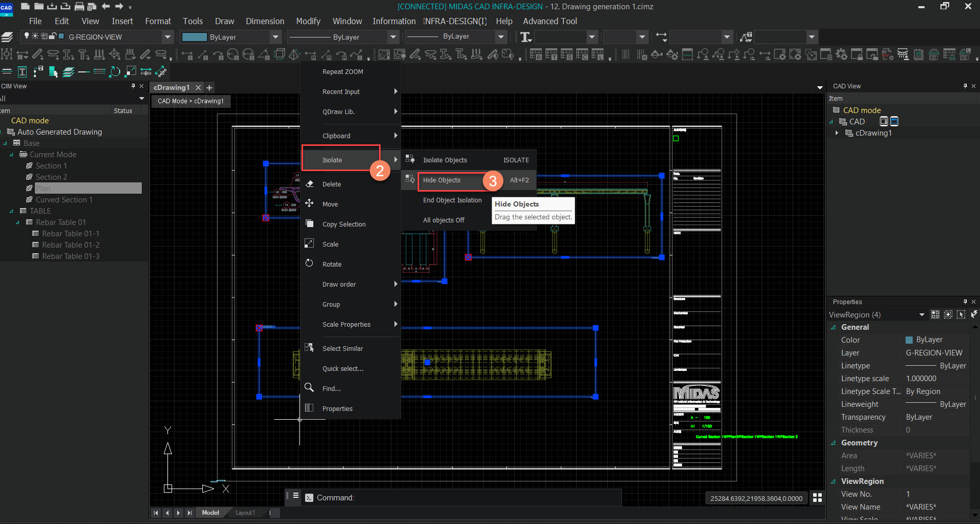This screenshot has height=524, width=980.
Task: Switch to the Layout1 tab
Action: point(245,513)
